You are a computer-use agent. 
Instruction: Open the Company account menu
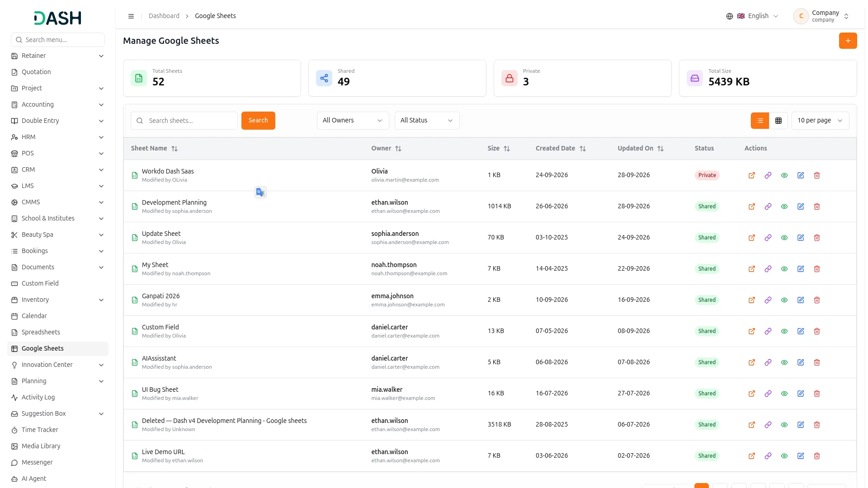(821, 16)
